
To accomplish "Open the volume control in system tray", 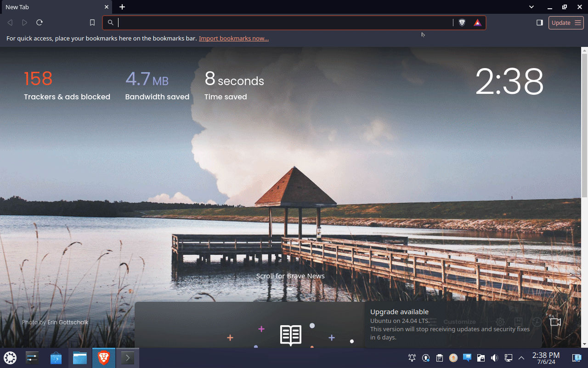I will tap(494, 358).
